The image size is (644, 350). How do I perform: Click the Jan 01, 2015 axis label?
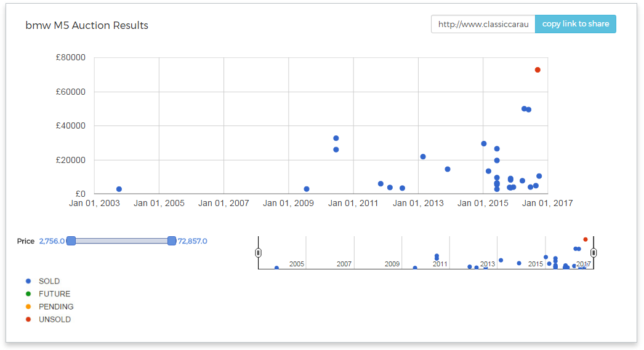point(483,203)
